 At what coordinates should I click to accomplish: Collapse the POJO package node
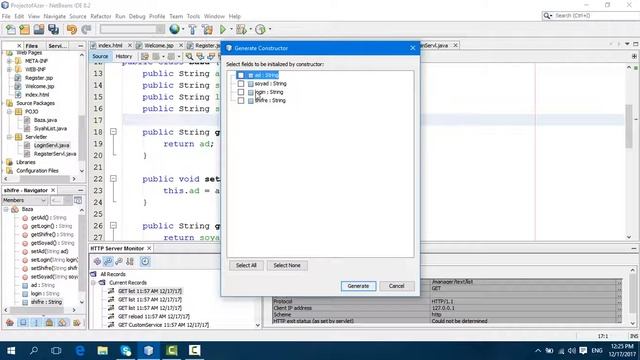[9, 111]
